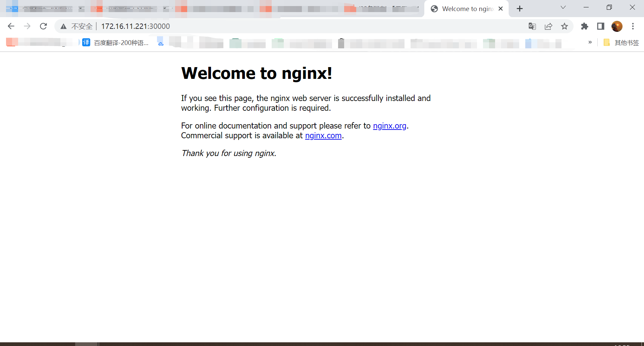Restore down the browser window
The height and width of the screenshot is (346, 644).
pos(609,7)
